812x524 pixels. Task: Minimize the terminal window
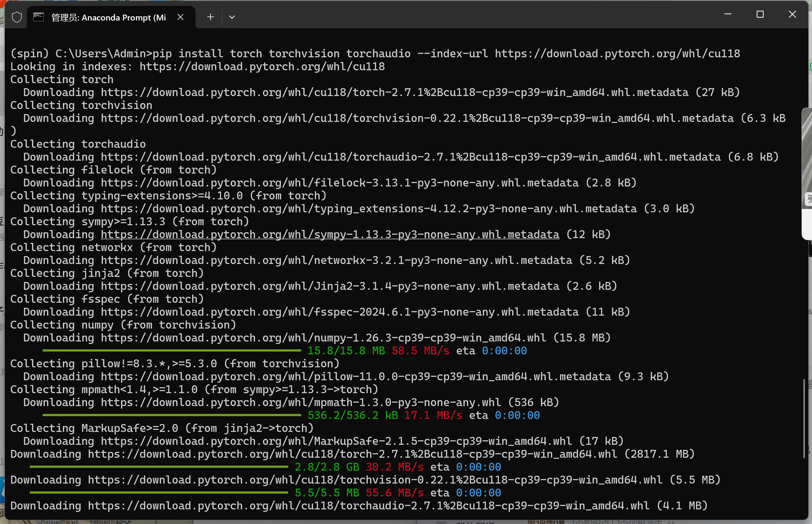[728, 14]
